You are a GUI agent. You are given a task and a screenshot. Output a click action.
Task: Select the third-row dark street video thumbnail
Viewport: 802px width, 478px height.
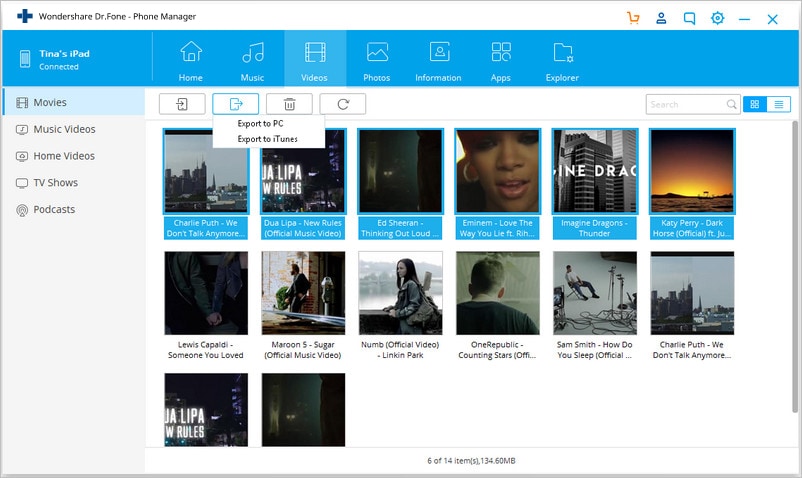(x=303, y=410)
